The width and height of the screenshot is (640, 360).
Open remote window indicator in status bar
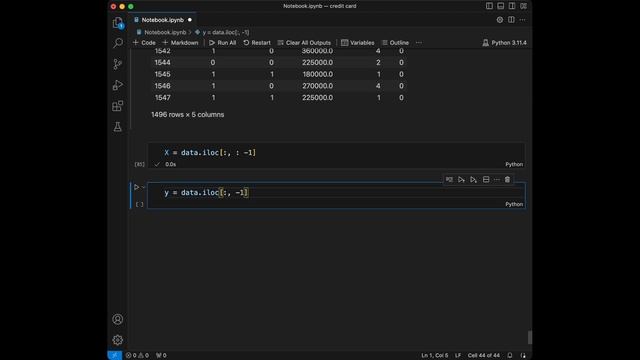[115, 355]
